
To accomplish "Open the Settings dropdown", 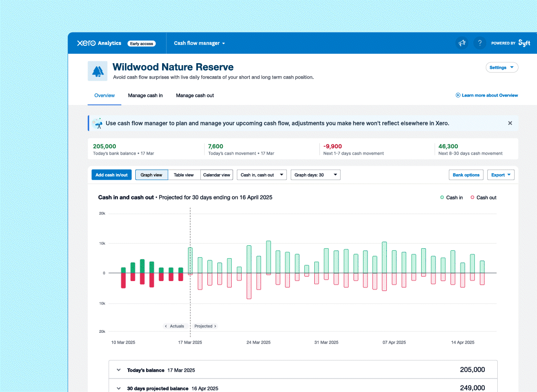I will click(x=501, y=68).
